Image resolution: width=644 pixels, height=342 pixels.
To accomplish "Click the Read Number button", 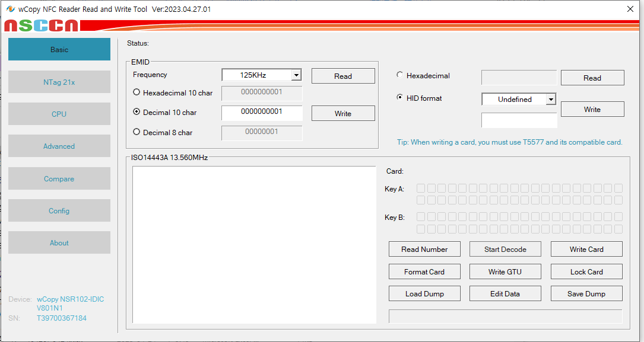I will pyautogui.click(x=424, y=249).
